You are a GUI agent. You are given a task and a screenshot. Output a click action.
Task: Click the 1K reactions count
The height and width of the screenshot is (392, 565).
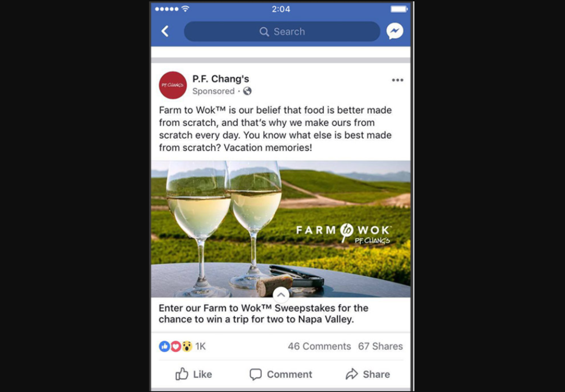point(201,346)
